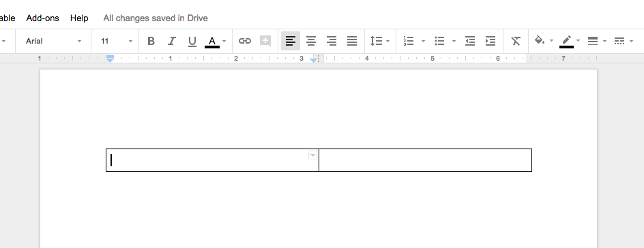
Task: Click the Insert link icon
Action: pyautogui.click(x=245, y=41)
